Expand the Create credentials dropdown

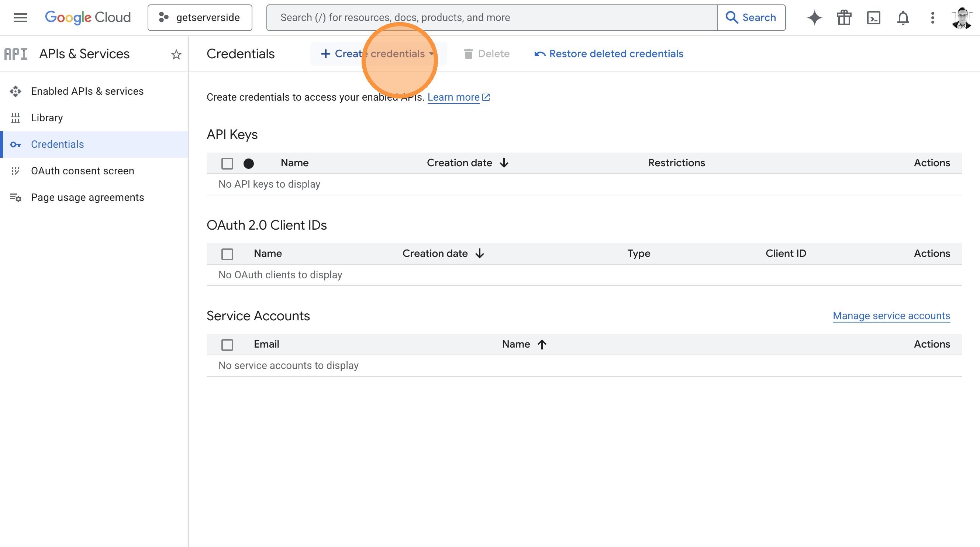378,53
